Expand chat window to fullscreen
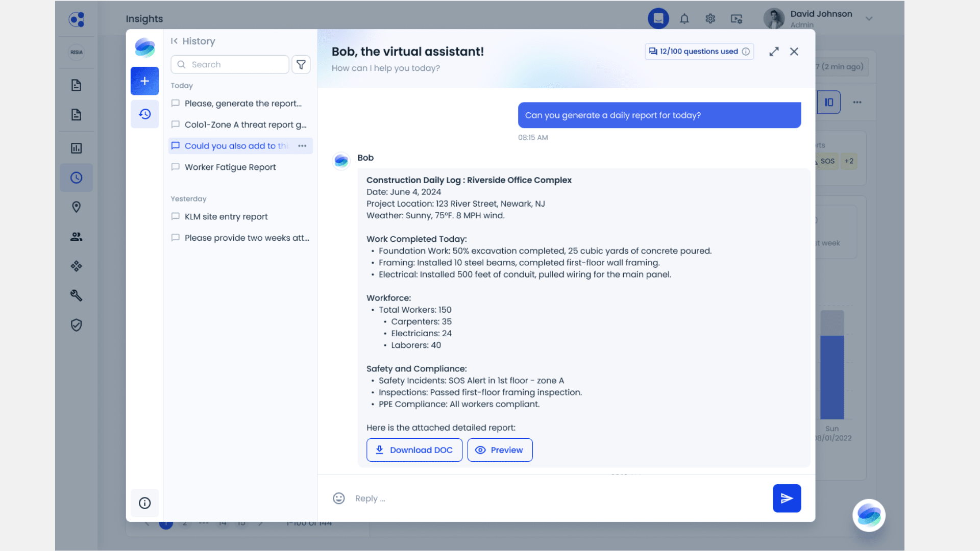The height and width of the screenshot is (551, 980). pos(774,52)
